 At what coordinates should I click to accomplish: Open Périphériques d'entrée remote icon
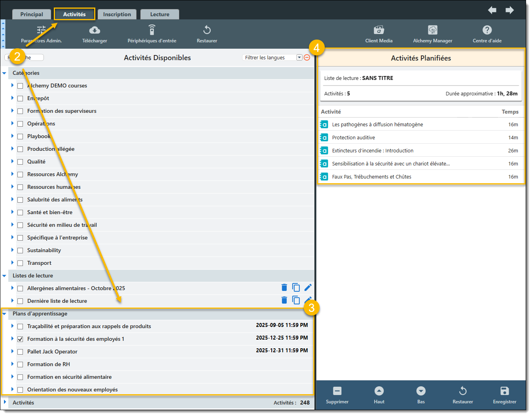152,30
